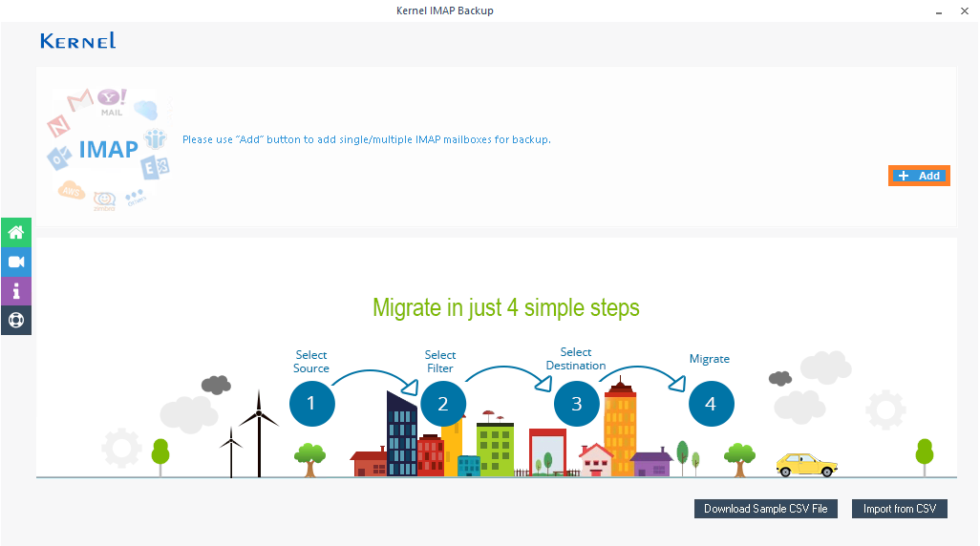The image size is (980, 546).
Task: Open the Home sidebar icon
Action: [16, 232]
